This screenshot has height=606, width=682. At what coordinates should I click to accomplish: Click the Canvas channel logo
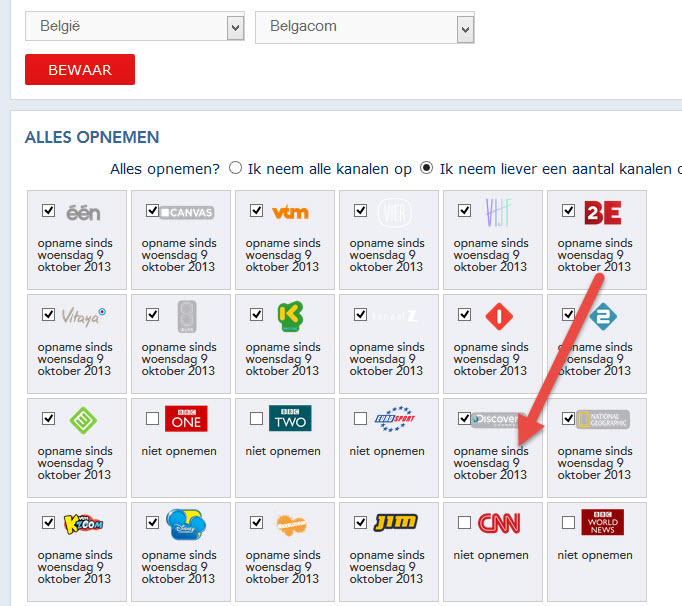186,212
